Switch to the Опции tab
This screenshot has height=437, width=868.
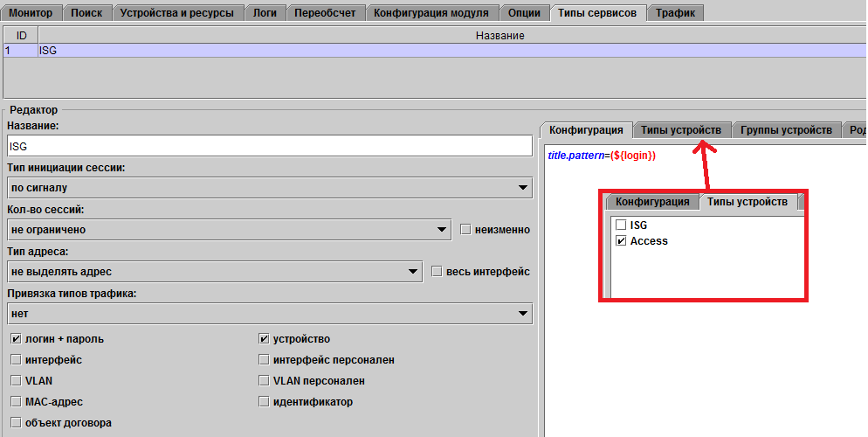(x=524, y=13)
